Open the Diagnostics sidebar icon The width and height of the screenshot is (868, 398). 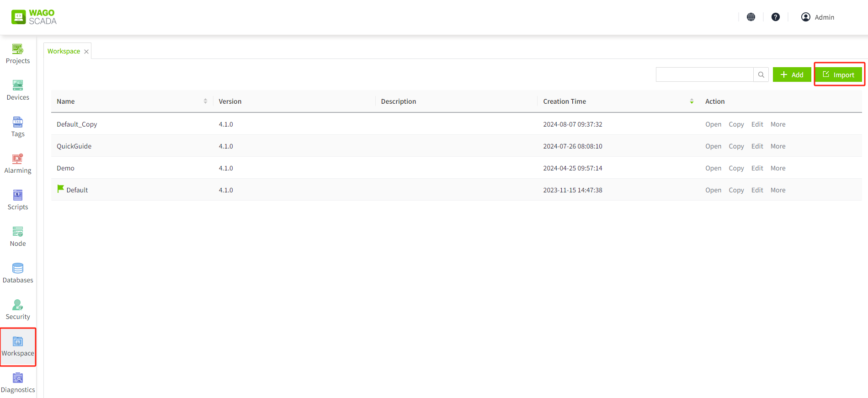pos(18,378)
